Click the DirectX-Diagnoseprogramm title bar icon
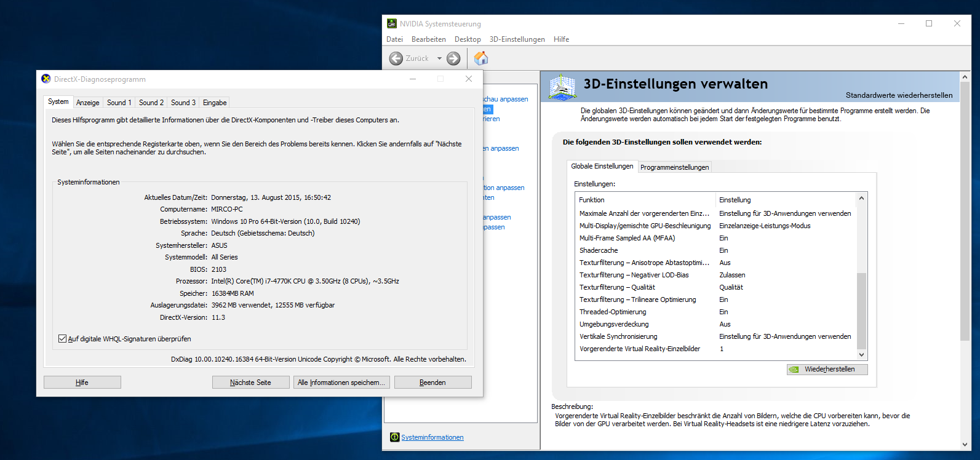Viewport: 980px width, 460px height. pos(46,79)
